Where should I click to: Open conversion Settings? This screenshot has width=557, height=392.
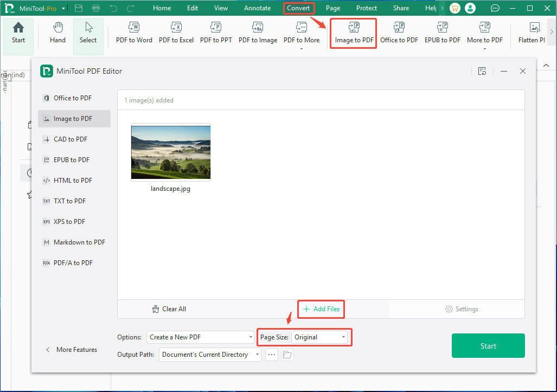pos(462,309)
